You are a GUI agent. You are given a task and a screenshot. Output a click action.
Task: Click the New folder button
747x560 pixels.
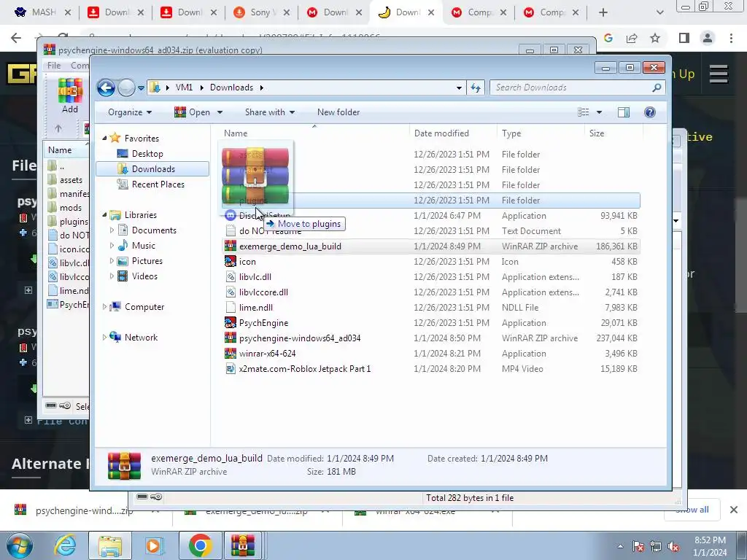[338, 112]
